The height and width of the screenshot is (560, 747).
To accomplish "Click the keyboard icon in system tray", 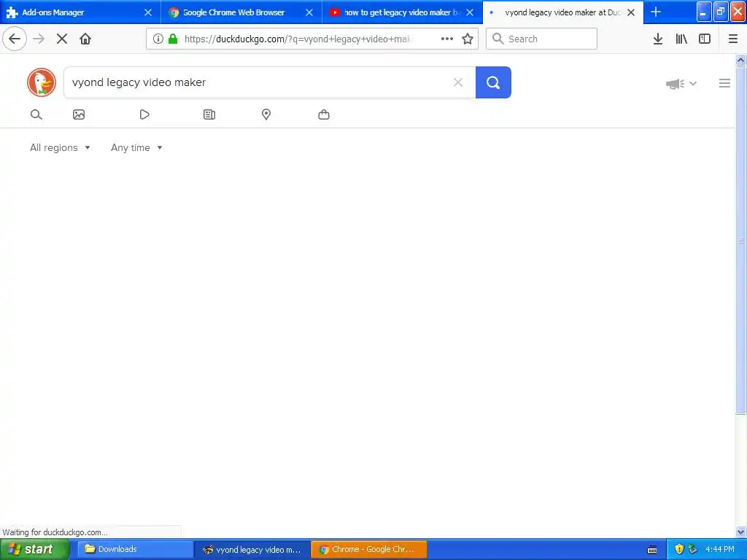I will tap(652, 550).
